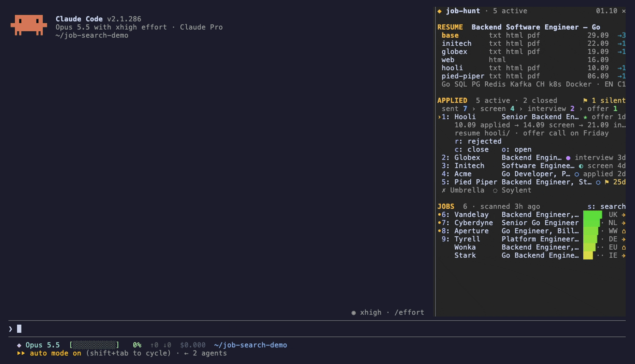
Task: Expand the Pied Piper application row
Action: point(531,182)
